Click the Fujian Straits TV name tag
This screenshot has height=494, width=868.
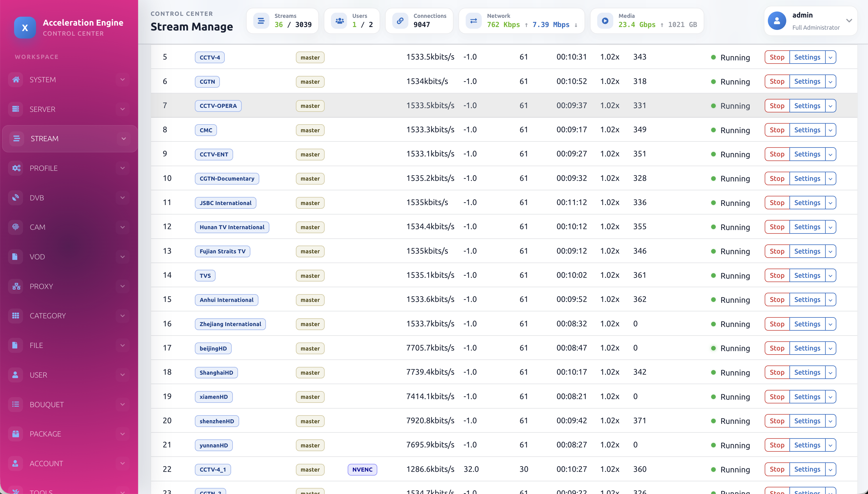pyautogui.click(x=222, y=251)
